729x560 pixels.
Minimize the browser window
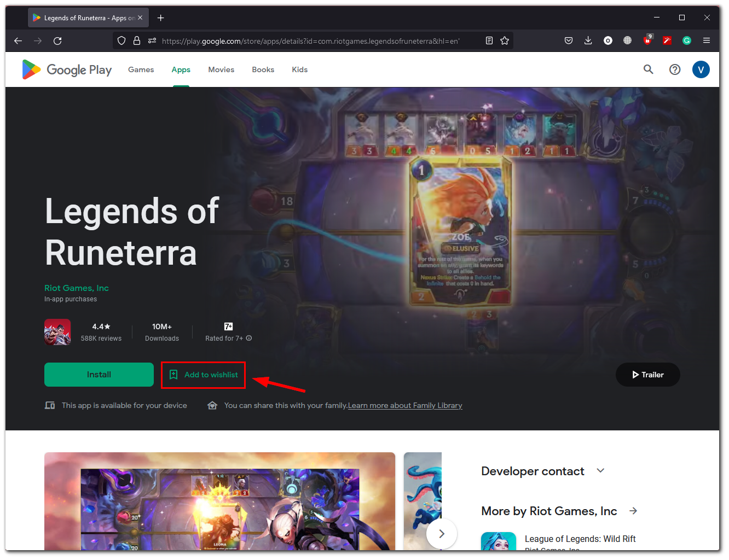[657, 17]
